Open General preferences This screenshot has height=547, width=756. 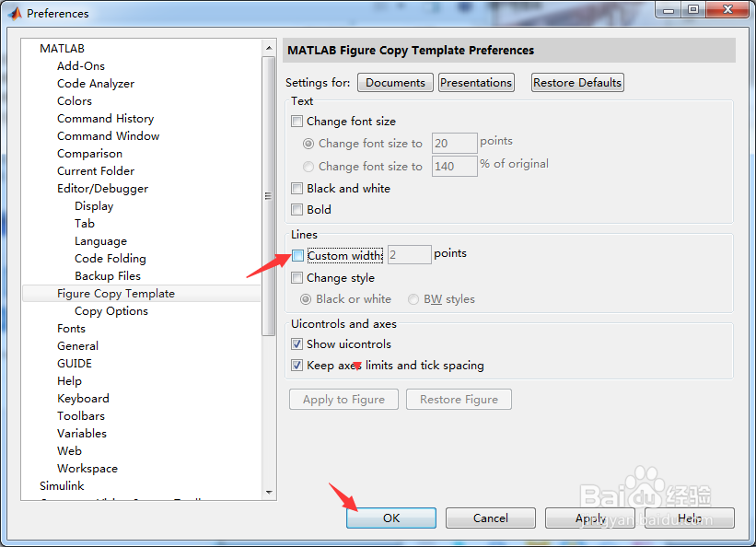77,346
